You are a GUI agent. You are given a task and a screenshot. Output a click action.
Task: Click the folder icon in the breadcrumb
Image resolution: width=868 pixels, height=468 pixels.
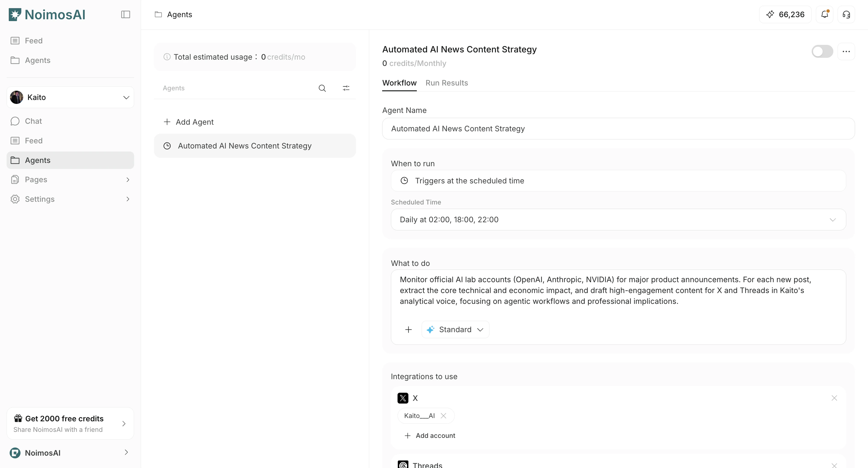[158, 14]
